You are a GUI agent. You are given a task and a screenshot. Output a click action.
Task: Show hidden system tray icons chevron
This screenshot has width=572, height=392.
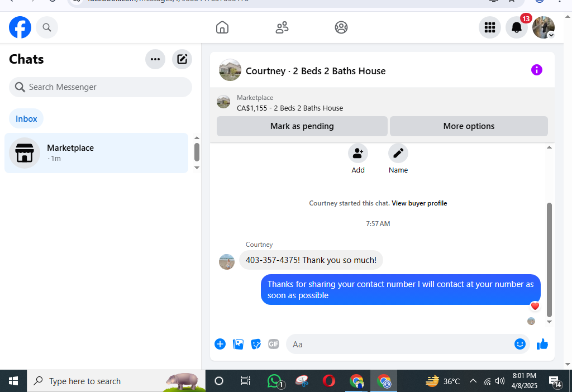click(473, 381)
